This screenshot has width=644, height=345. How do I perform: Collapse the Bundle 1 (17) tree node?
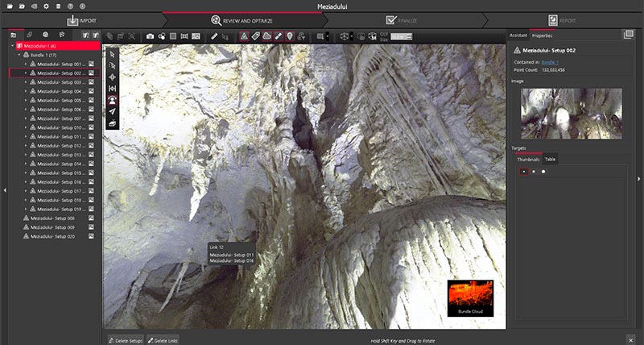point(19,55)
